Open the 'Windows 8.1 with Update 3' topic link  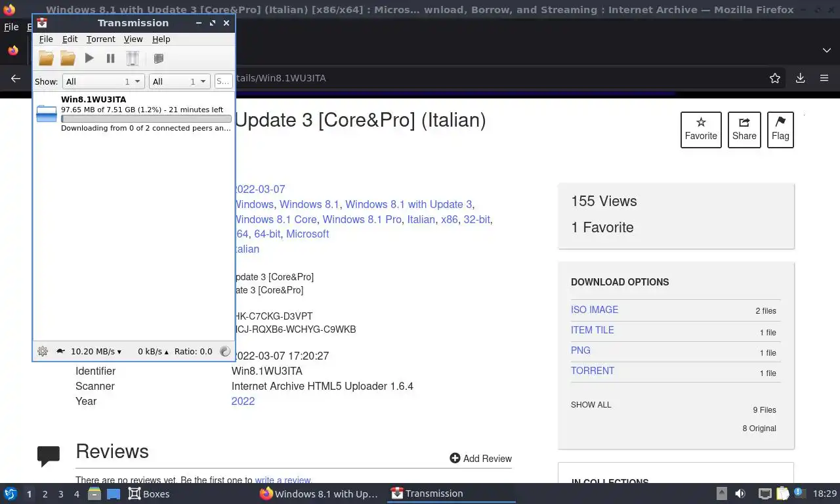(409, 204)
